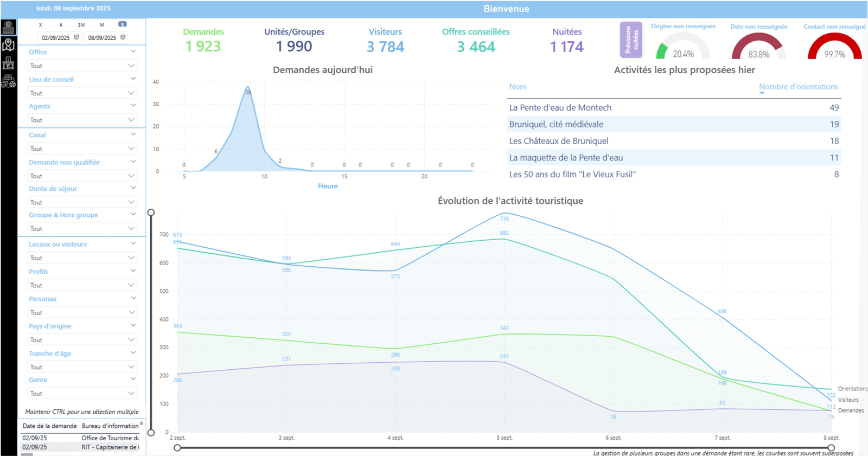Image resolution: width=868 pixels, height=456 pixels.
Task: Switch period to 3M
Action: [81, 25]
